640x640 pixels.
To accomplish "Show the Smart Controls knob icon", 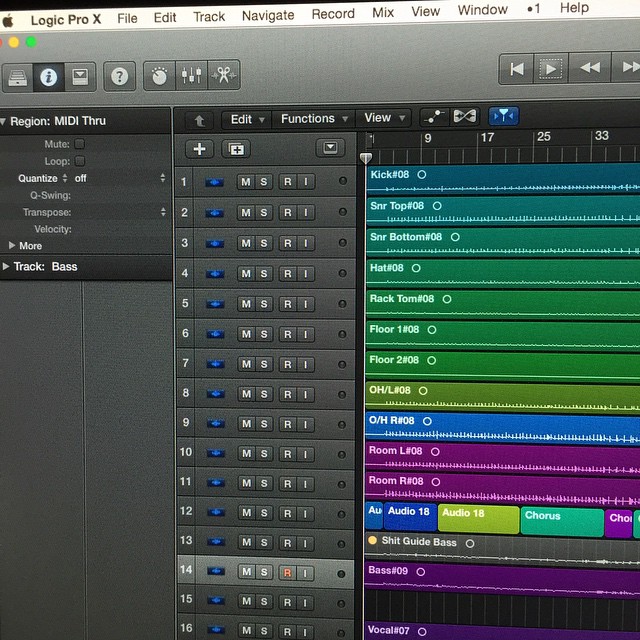I will [x=158, y=75].
